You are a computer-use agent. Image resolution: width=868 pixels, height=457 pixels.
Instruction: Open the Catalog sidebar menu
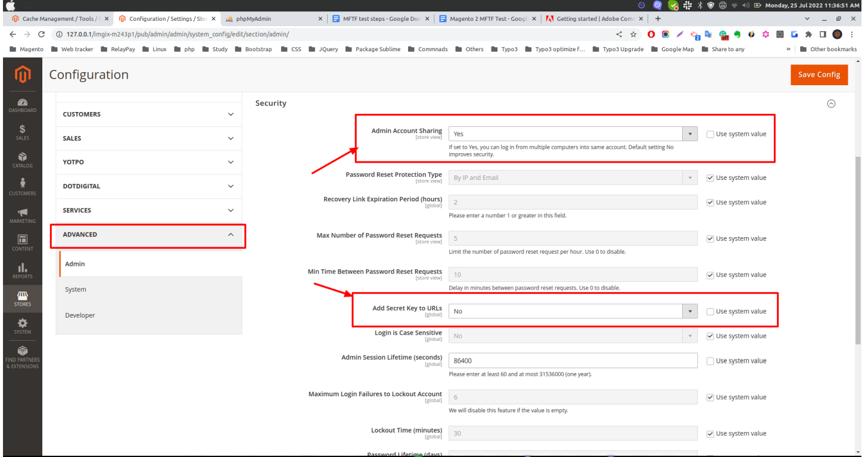pos(22,161)
